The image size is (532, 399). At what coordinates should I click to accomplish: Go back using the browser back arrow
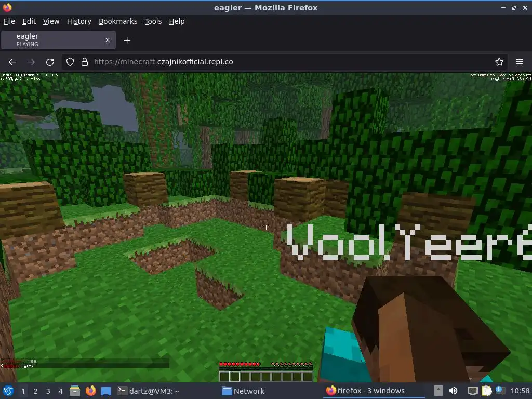tap(12, 62)
